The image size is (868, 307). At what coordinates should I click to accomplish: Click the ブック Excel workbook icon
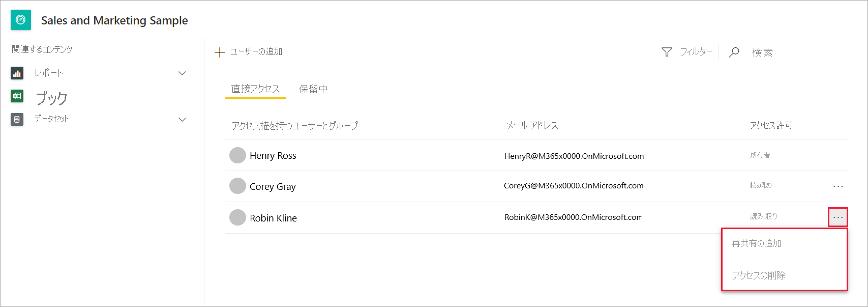point(17,96)
